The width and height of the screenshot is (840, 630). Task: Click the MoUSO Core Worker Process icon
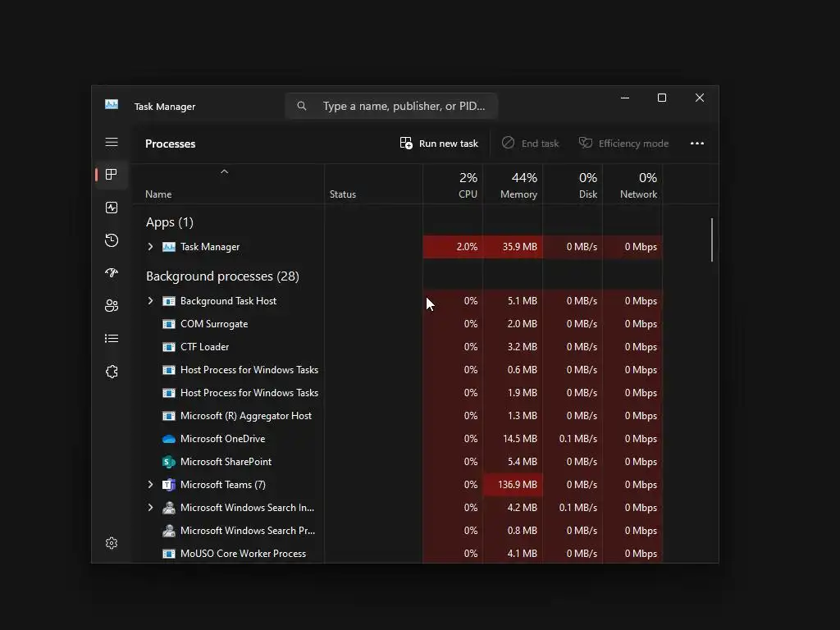coord(169,554)
